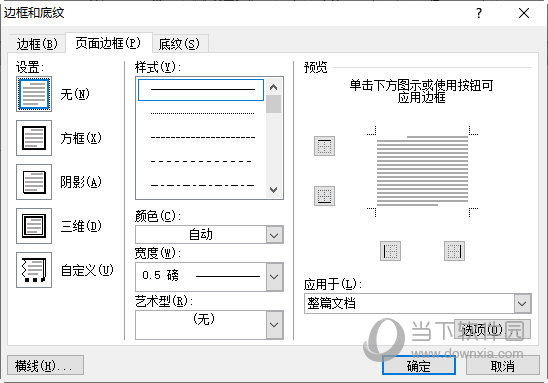
Task: Click the 无(N) label
Action: pyautogui.click(x=75, y=94)
